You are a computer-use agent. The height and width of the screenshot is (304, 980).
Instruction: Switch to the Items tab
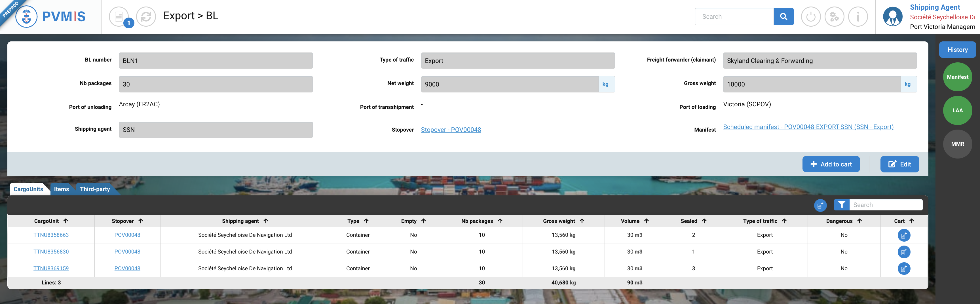click(61, 189)
